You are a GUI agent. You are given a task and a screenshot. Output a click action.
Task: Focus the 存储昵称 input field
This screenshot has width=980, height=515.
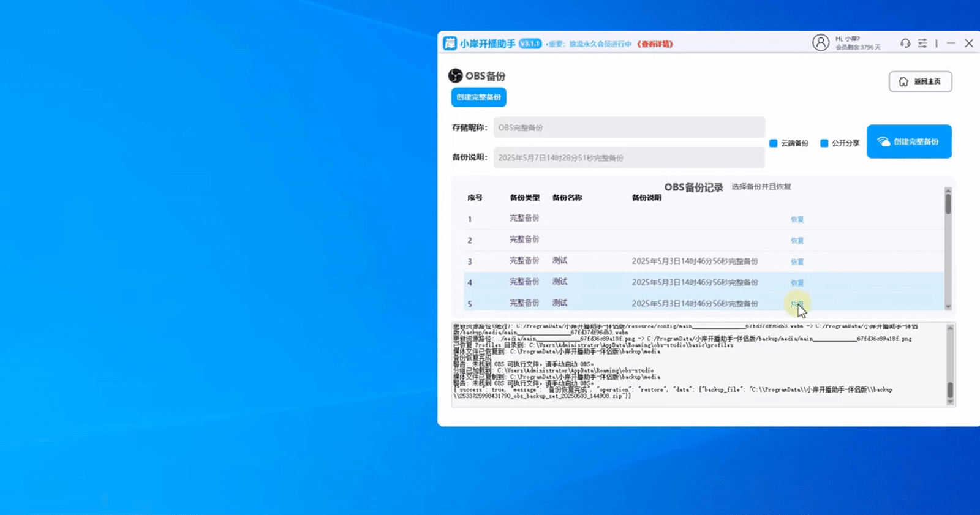(x=629, y=127)
